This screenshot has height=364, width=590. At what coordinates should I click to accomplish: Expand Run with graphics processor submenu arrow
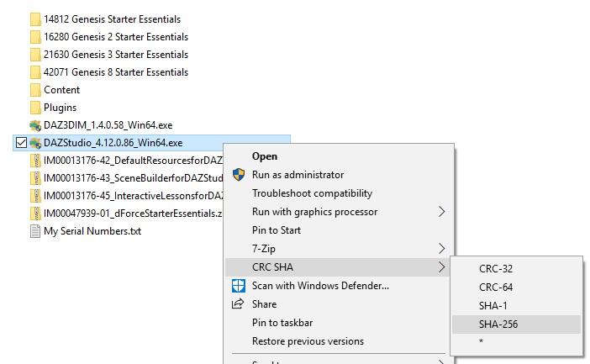(x=442, y=212)
